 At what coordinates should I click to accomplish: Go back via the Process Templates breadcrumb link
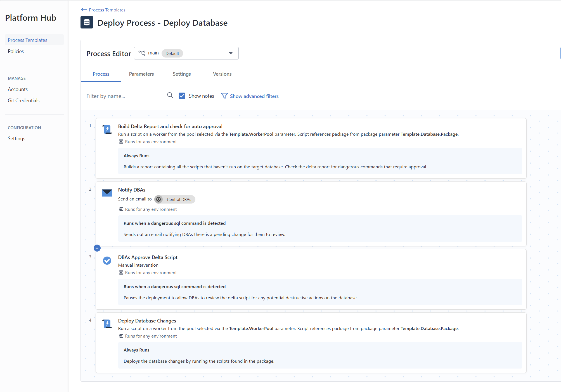[107, 10]
